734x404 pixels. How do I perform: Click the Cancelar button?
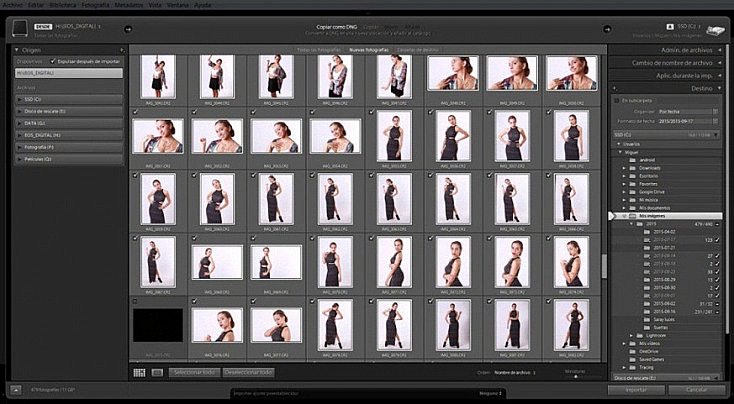(697, 389)
